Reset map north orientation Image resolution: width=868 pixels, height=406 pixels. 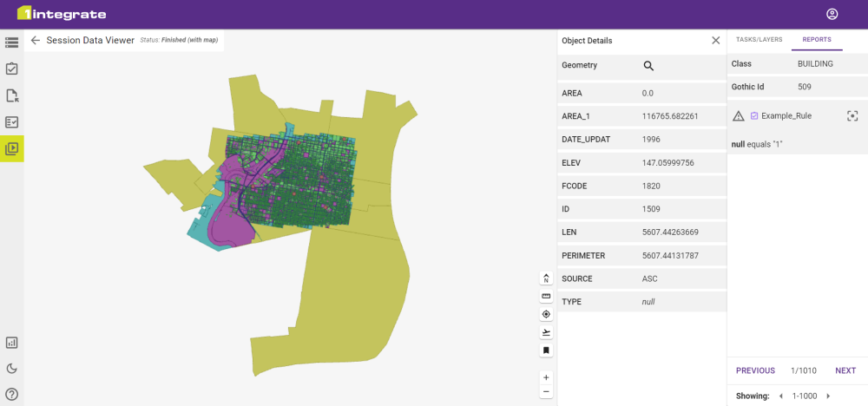click(x=546, y=278)
